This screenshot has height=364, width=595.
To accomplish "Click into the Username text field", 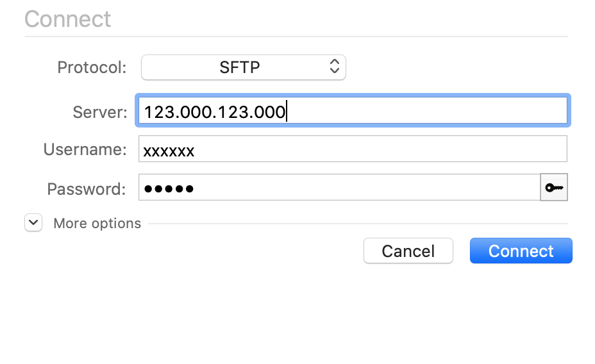I will (x=353, y=150).
